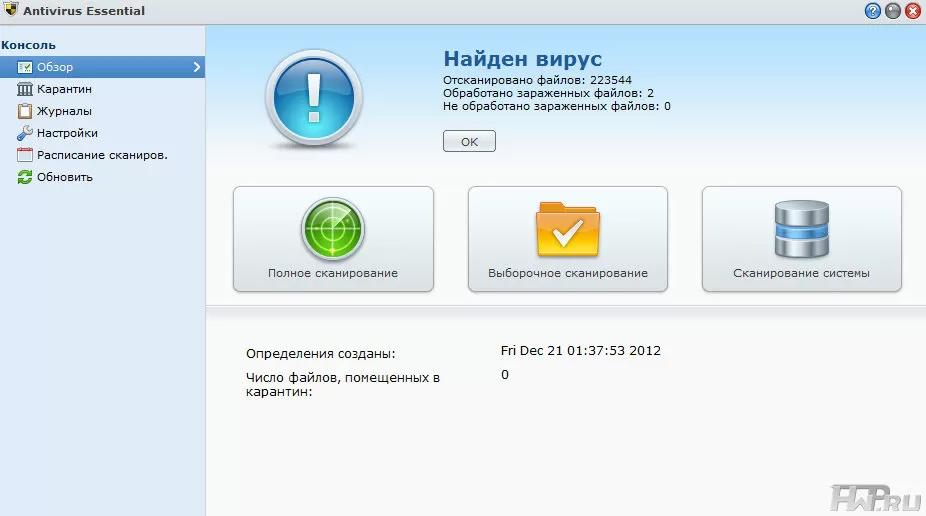Click Отсканировано файлов: 223544 text
This screenshot has width=926, height=516.
[537, 80]
